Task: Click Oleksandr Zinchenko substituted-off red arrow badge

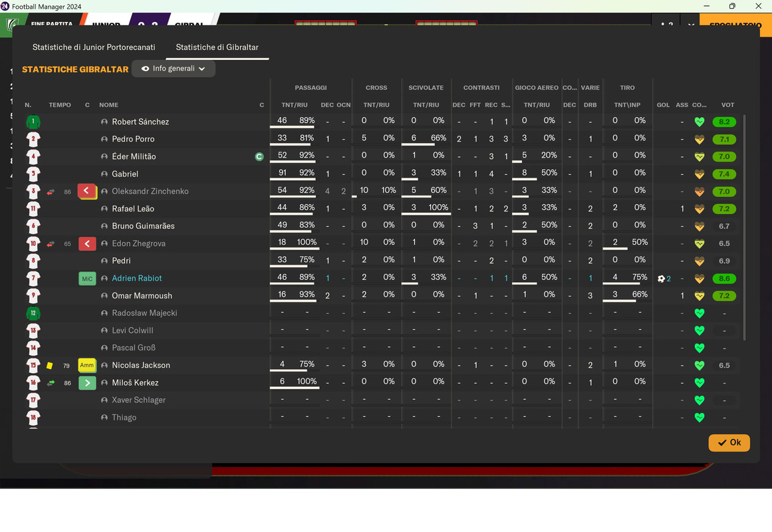Action: (86, 191)
